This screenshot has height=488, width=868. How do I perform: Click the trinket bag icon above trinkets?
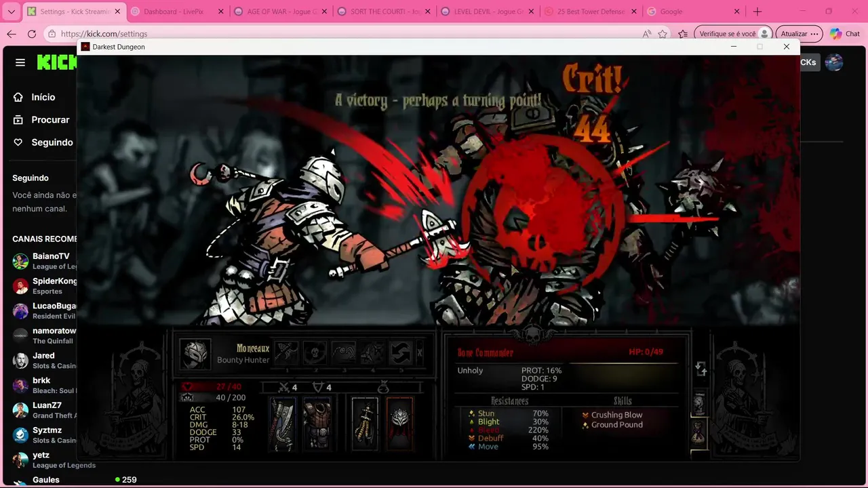(x=383, y=386)
